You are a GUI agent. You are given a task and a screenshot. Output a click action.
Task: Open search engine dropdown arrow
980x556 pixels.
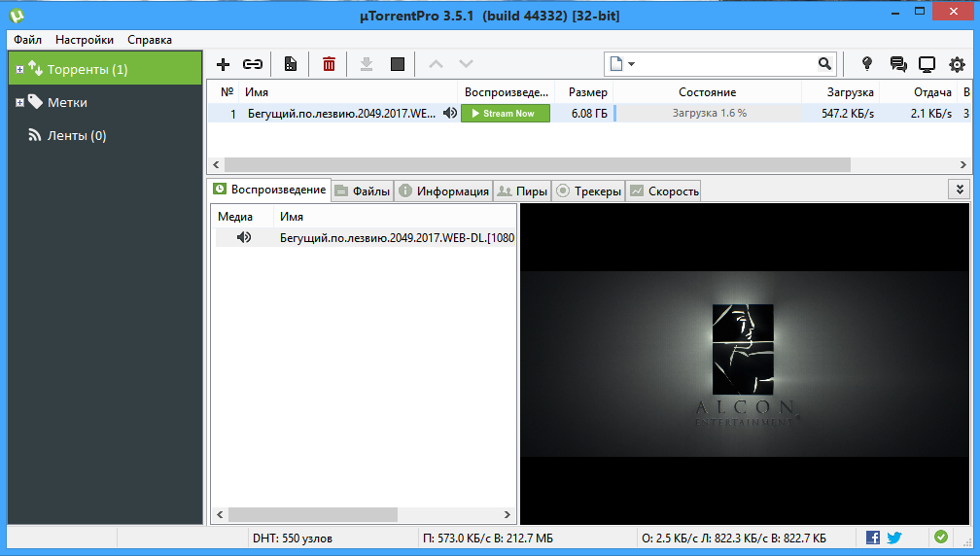pyautogui.click(x=631, y=64)
